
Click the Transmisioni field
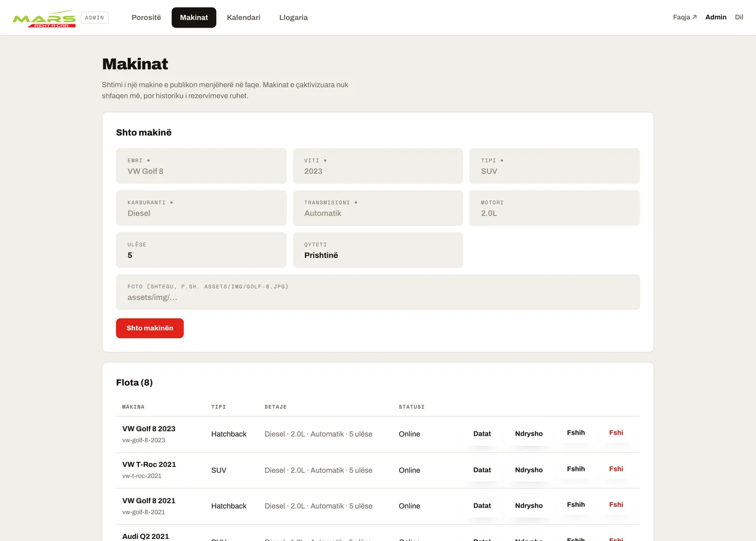click(378, 208)
